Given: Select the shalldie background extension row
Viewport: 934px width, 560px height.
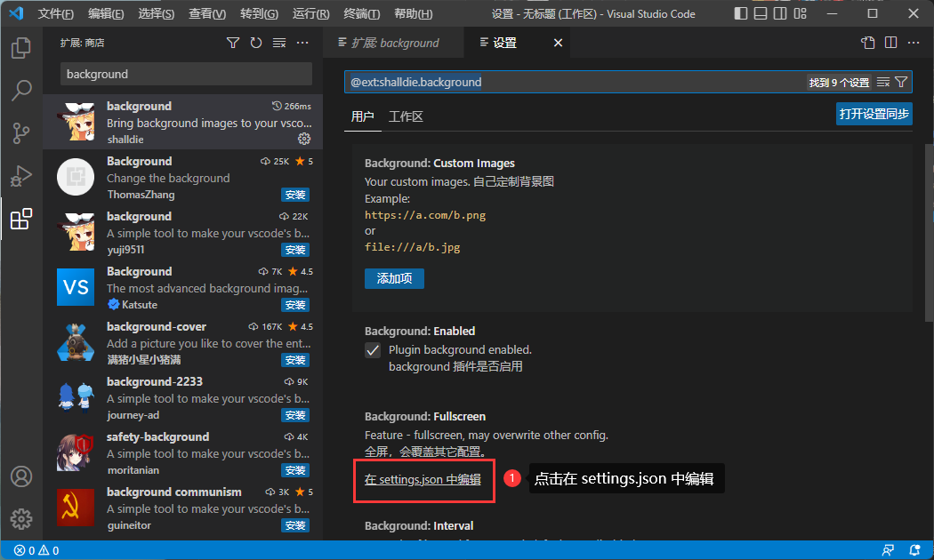Looking at the screenshot, I should coord(183,122).
